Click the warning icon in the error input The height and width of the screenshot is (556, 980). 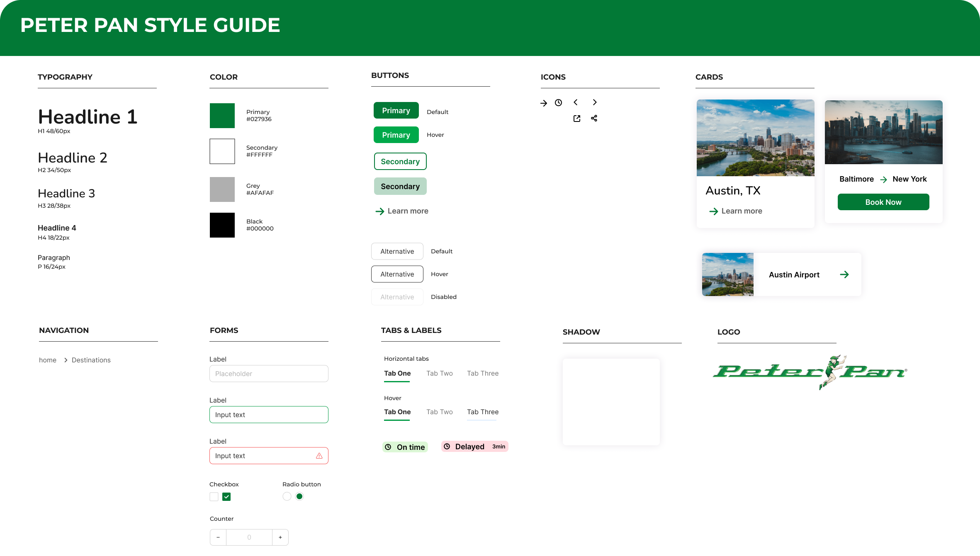pos(319,456)
